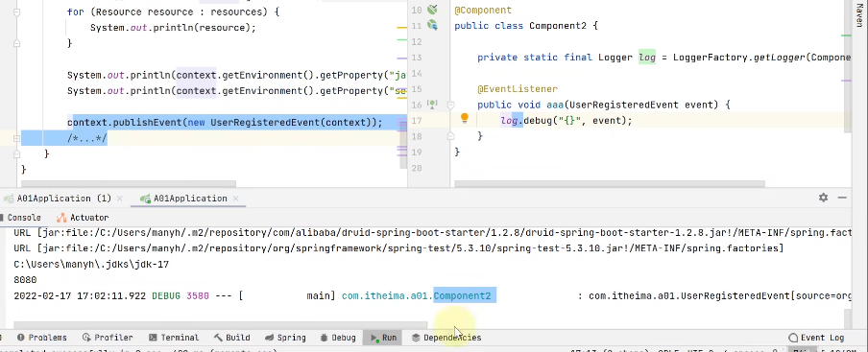868x352 pixels.
Task: Click the spring-test jar URL console line
Action: coord(398,248)
